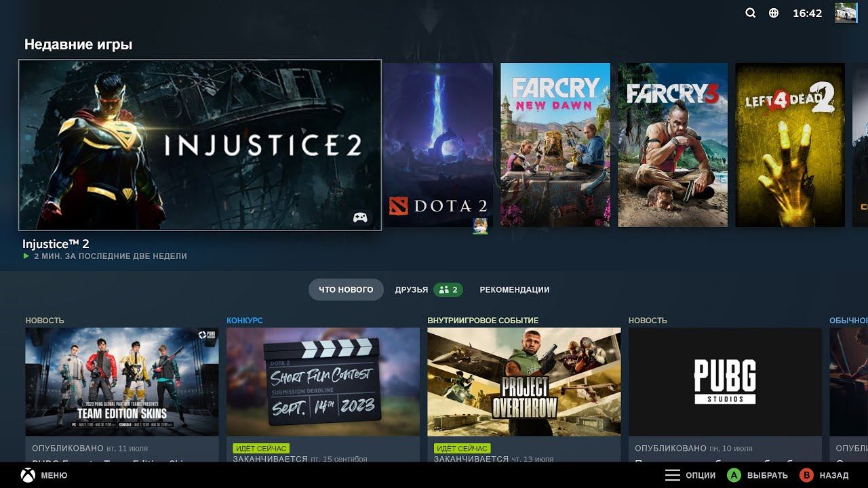Viewport: 868px width, 488px height.
Task: Click the friends count icon badge
Action: (x=448, y=289)
